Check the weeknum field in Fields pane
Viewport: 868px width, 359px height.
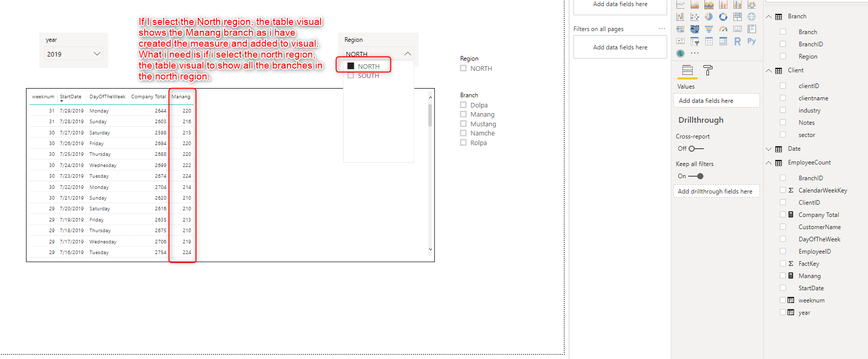coord(783,300)
